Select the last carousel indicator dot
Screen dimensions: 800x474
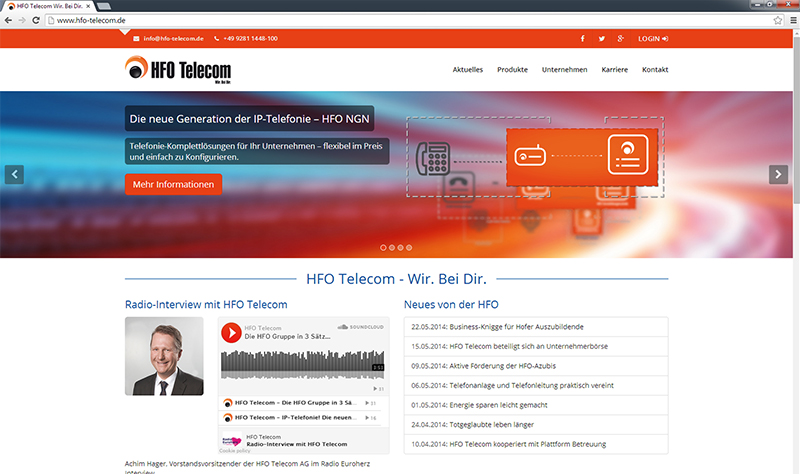[x=409, y=246]
